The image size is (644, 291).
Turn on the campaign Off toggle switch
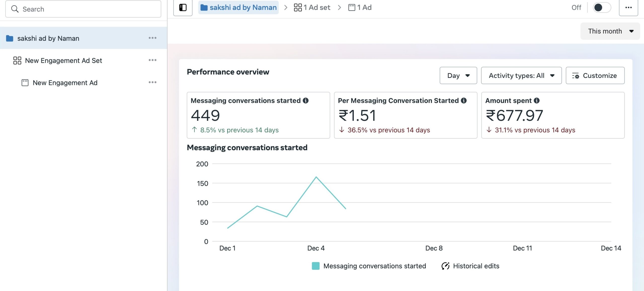point(602,8)
